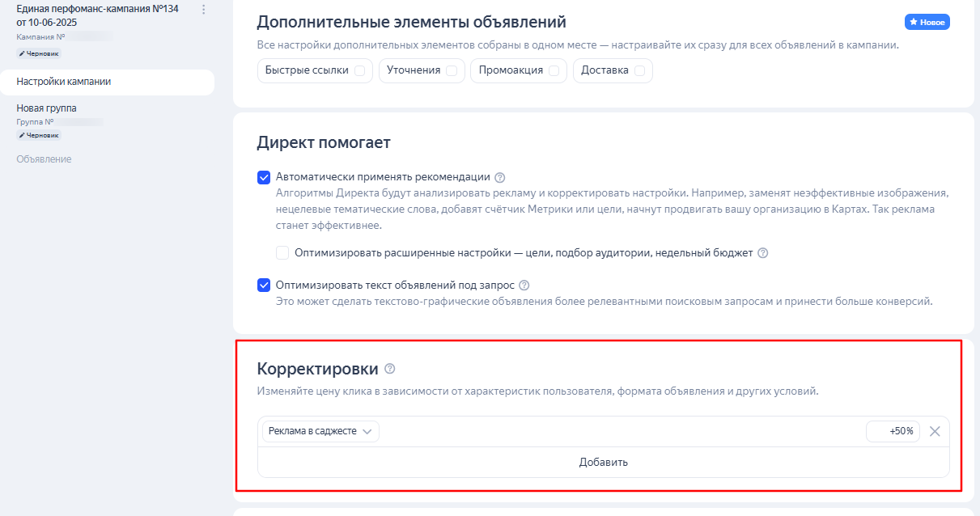Click the +50% adjustment value field
This screenshot has width=980, height=516.
tap(893, 431)
